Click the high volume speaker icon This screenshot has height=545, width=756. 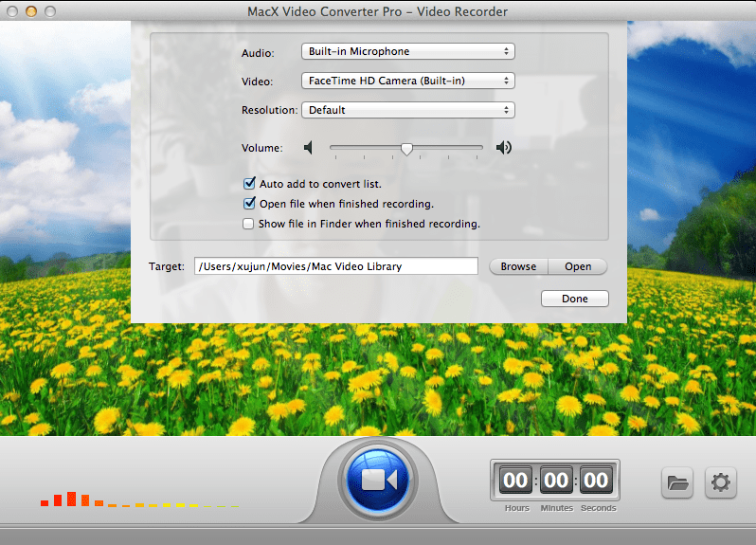(504, 148)
